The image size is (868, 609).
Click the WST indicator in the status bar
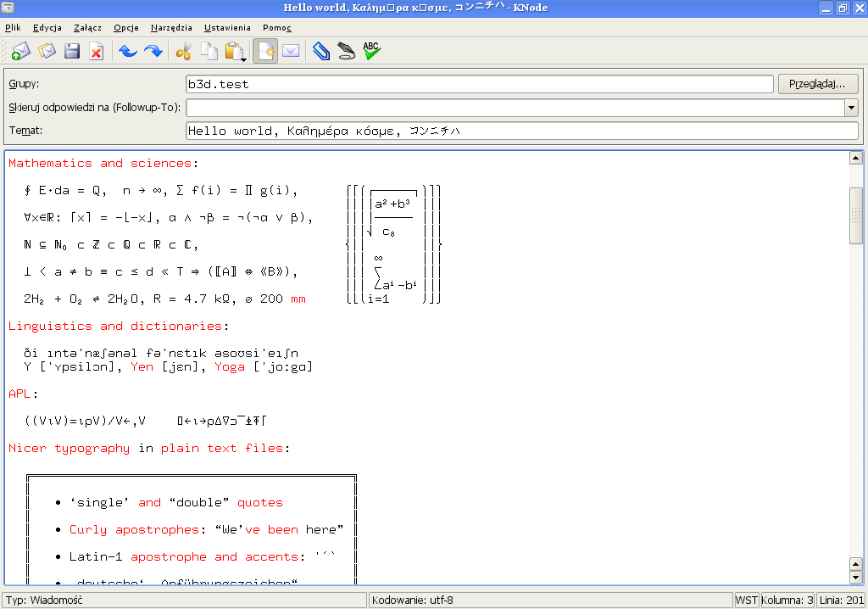tap(746, 601)
